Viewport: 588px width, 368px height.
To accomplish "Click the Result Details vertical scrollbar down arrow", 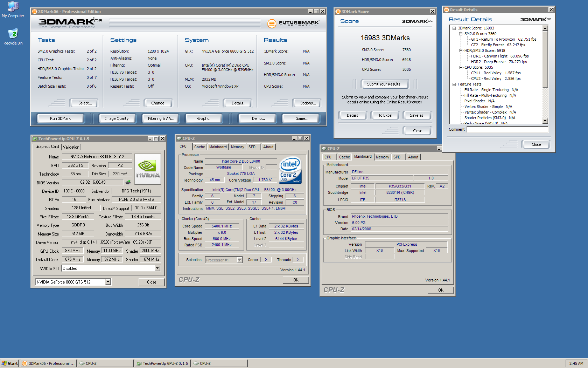I will [545, 121].
